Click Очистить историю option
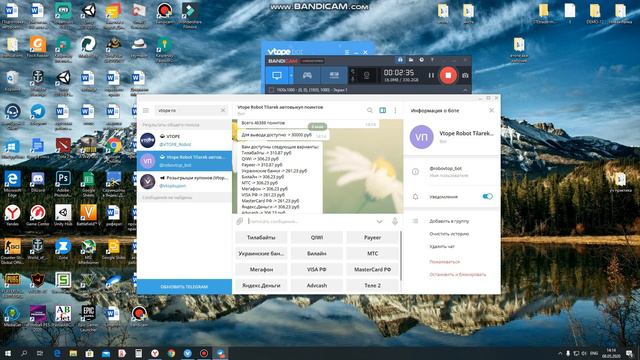This screenshot has height=360, width=640. tap(449, 234)
